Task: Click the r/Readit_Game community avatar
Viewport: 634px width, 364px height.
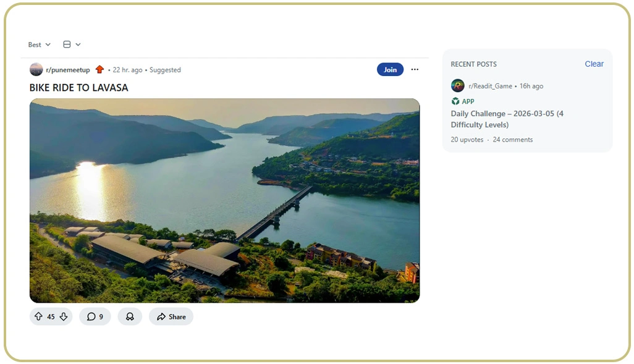Action: point(458,86)
